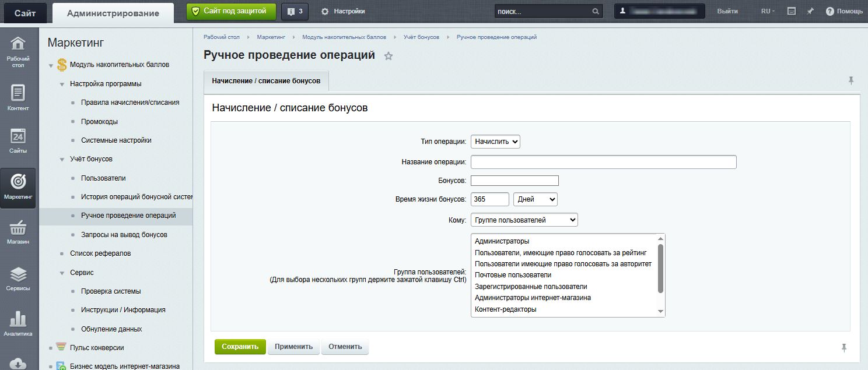Click the top toolbar pin icon
This screenshot has width=868, height=370.
pos(810,11)
